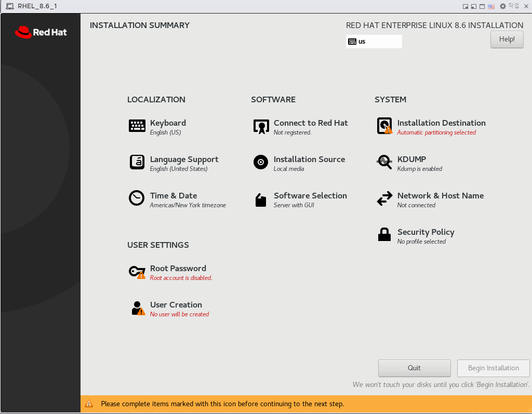
Task: Open Connect to Red Hat certificate icon
Action: point(261,127)
